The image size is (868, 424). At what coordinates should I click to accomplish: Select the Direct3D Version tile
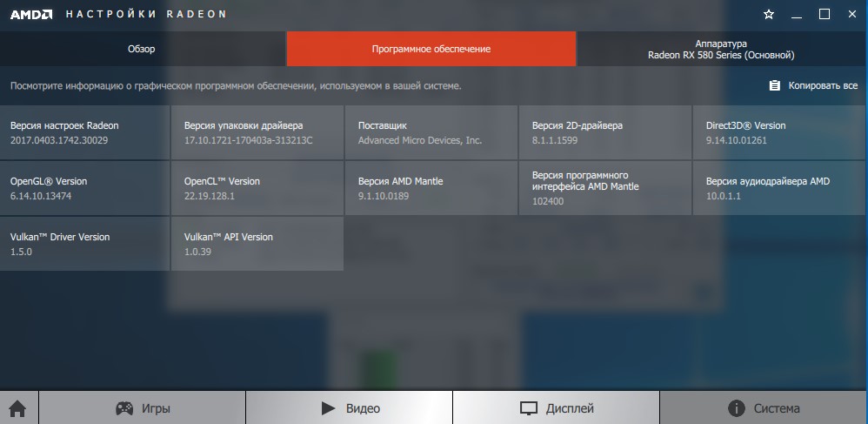[780, 132]
